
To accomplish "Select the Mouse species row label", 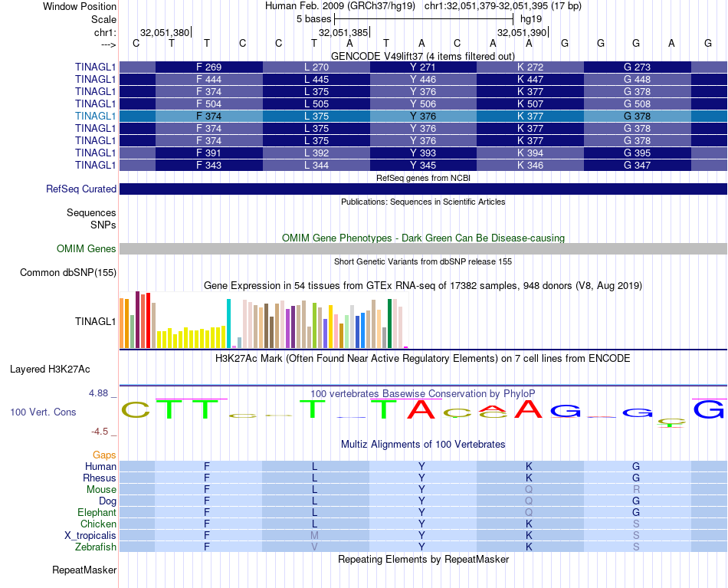I will [101, 490].
